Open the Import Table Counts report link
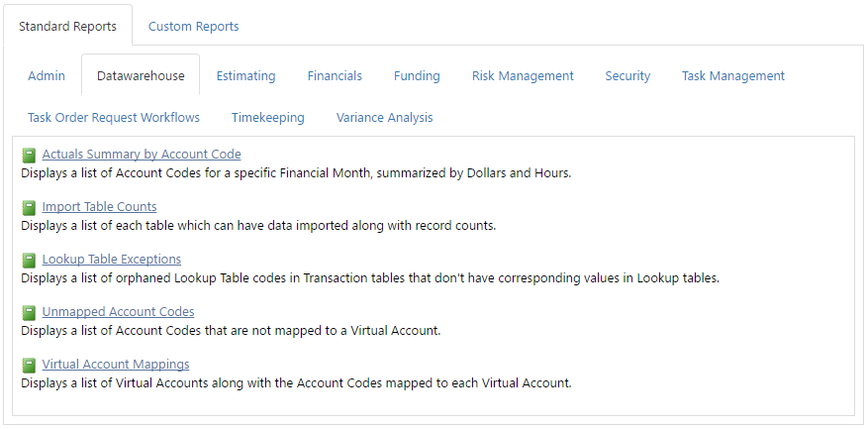Viewport: 868px width, 429px height. [99, 207]
